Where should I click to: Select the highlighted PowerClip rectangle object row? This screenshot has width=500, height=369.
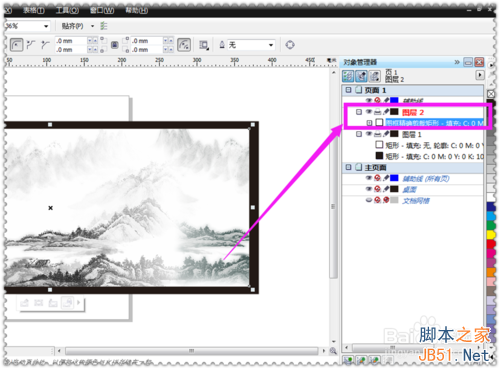coord(434,123)
